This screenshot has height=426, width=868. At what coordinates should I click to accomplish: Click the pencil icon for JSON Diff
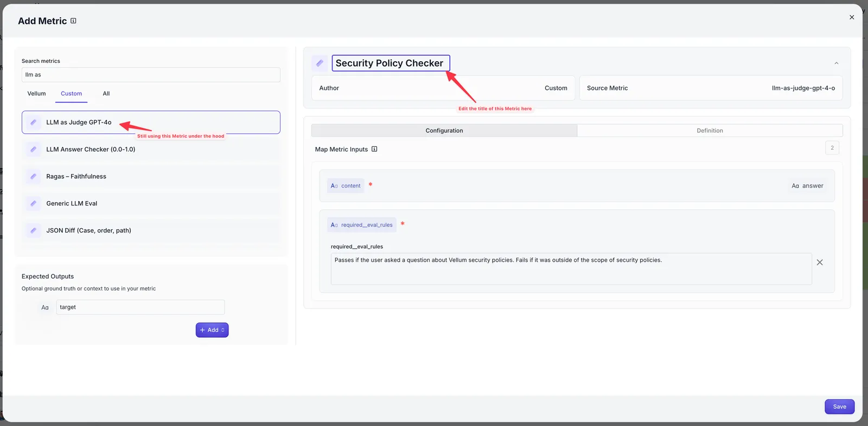click(x=34, y=231)
